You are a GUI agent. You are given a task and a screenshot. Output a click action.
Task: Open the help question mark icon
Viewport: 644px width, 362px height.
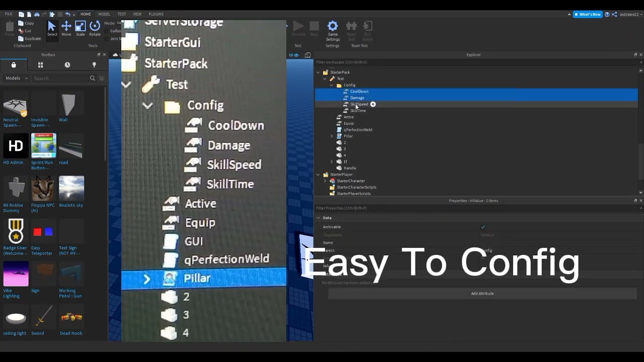607,14
